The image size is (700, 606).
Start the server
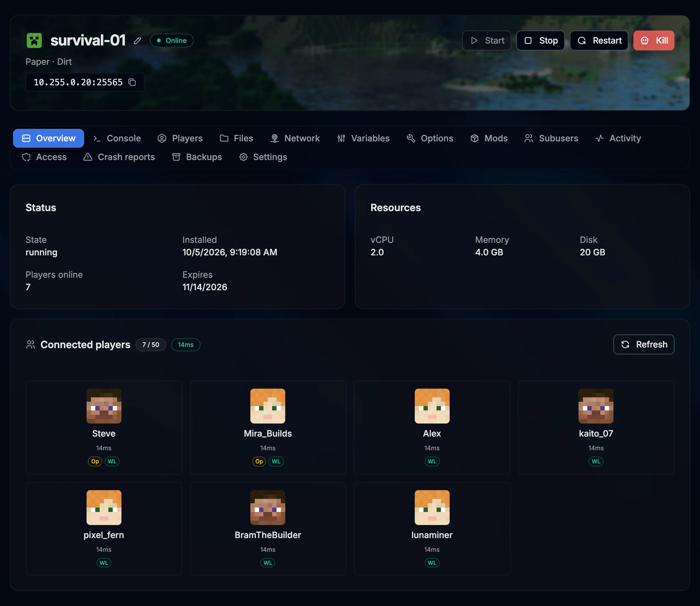[487, 40]
